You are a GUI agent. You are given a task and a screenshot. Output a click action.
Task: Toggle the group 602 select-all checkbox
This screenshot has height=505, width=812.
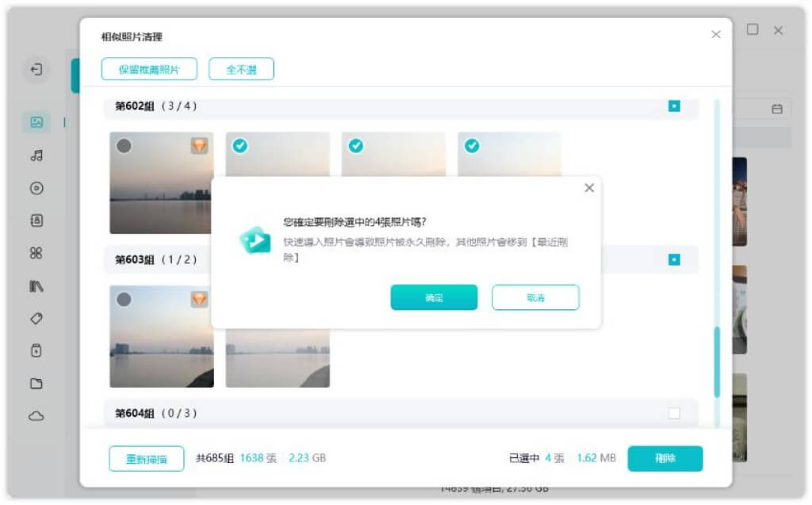(x=674, y=105)
